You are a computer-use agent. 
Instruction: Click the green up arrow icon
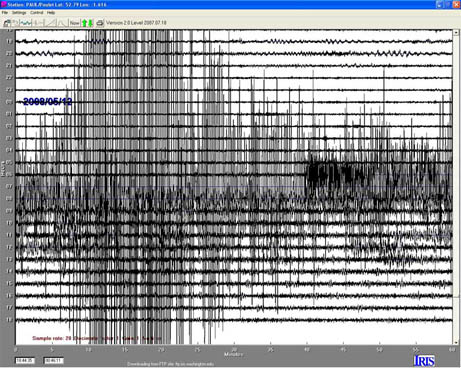(x=84, y=23)
